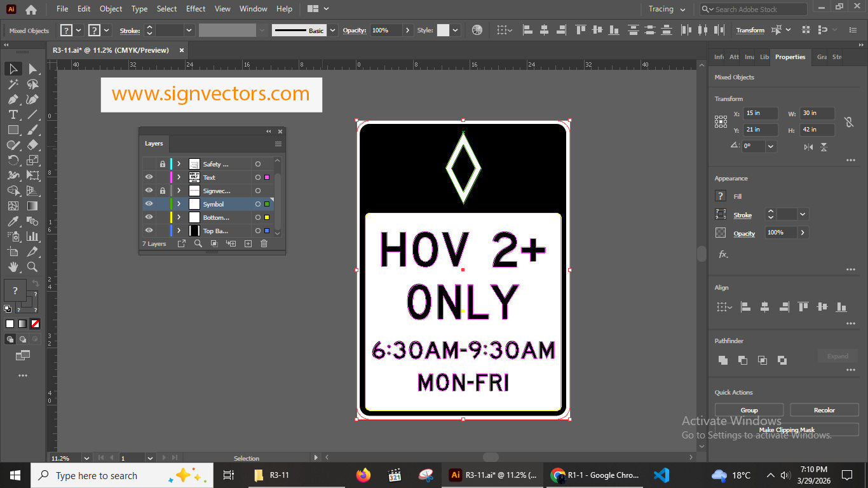Expand the Symbol layer contents

[x=179, y=203]
